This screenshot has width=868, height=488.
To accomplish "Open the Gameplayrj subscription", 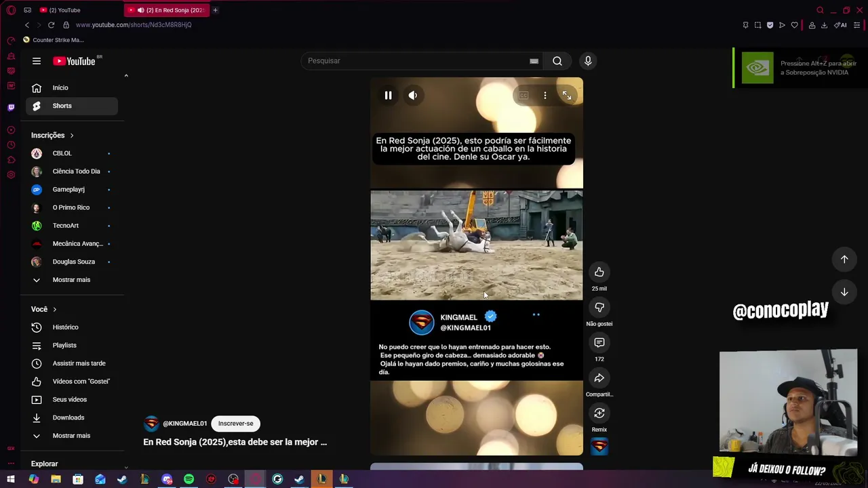I will (72, 190).
